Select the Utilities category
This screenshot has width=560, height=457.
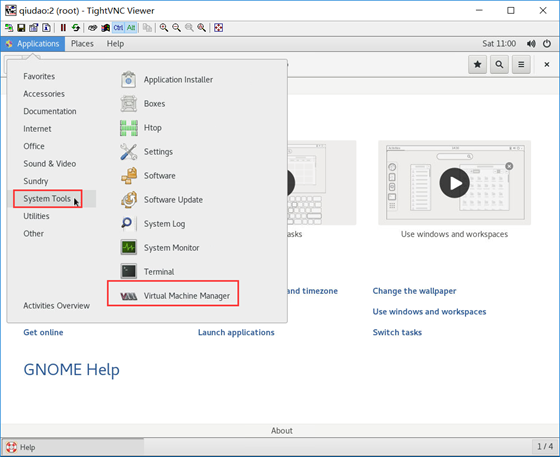[x=36, y=216]
